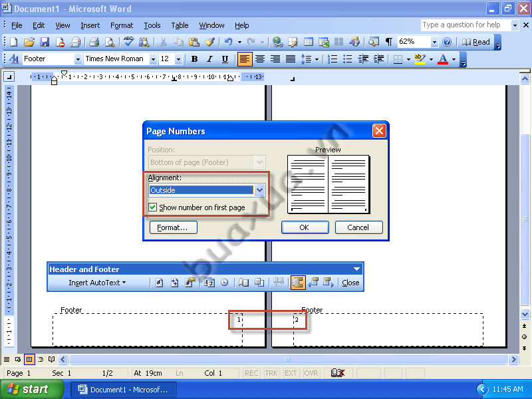This screenshot has width=532, height=399.
Task: Open the Times New Roman font dropdown
Action: click(x=153, y=59)
